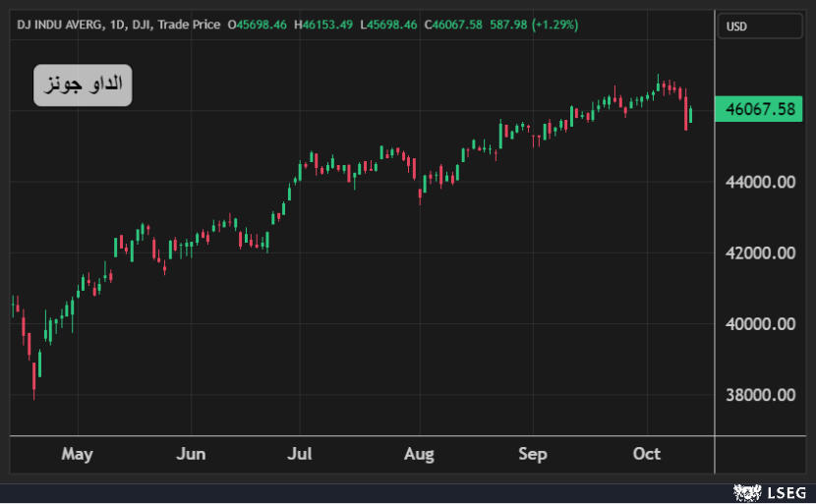Click the lowest red candlestick before May

pos(34,375)
